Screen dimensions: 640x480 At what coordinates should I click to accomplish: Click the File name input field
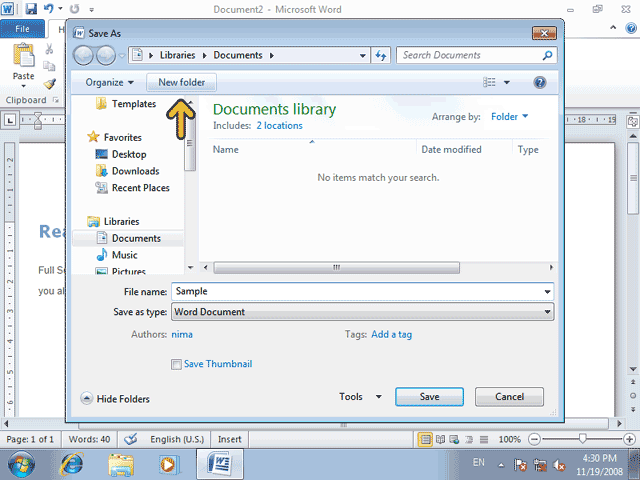[x=358, y=291]
